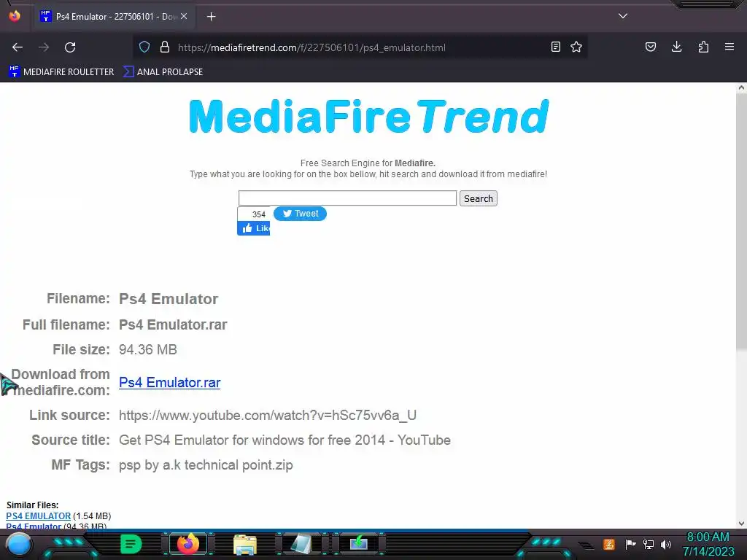Image resolution: width=747 pixels, height=560 pixels.
Task: Open the volume speaker tray icon
Action: pos(666,544)
